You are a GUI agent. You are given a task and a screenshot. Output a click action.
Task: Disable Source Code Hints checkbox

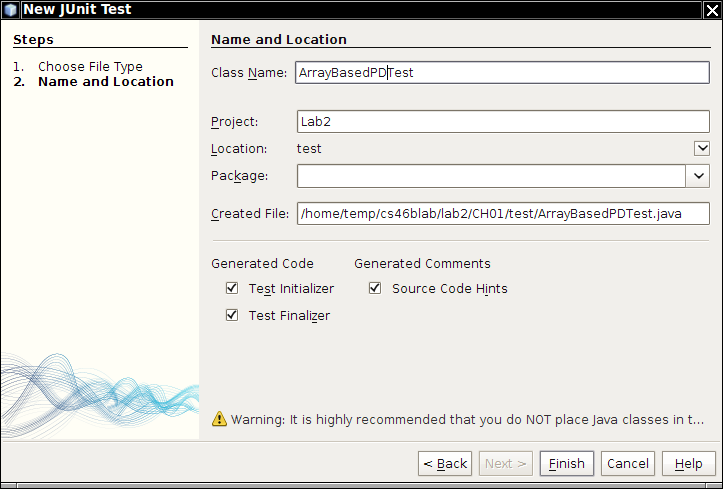click(x=375, y=288)
